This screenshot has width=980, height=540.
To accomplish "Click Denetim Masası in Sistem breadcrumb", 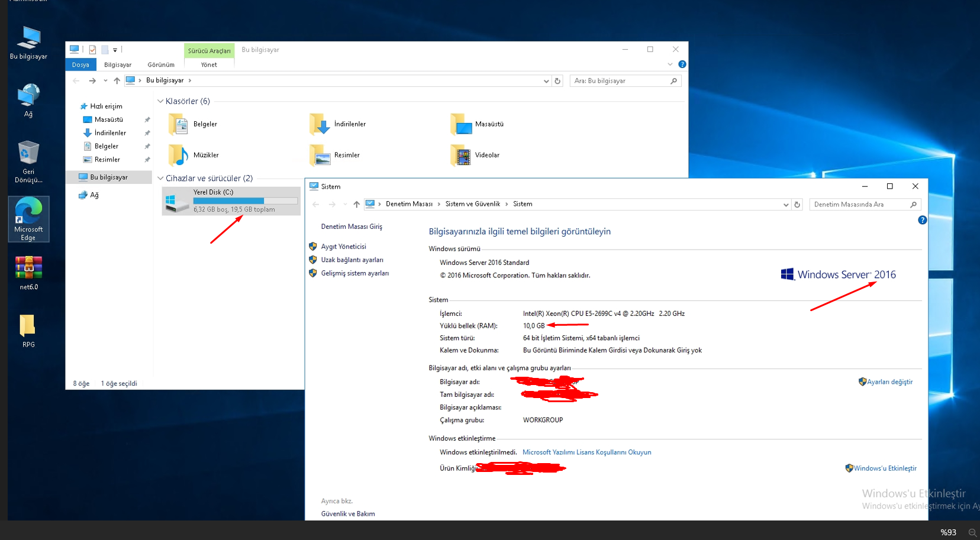I will tap(409, 204).
